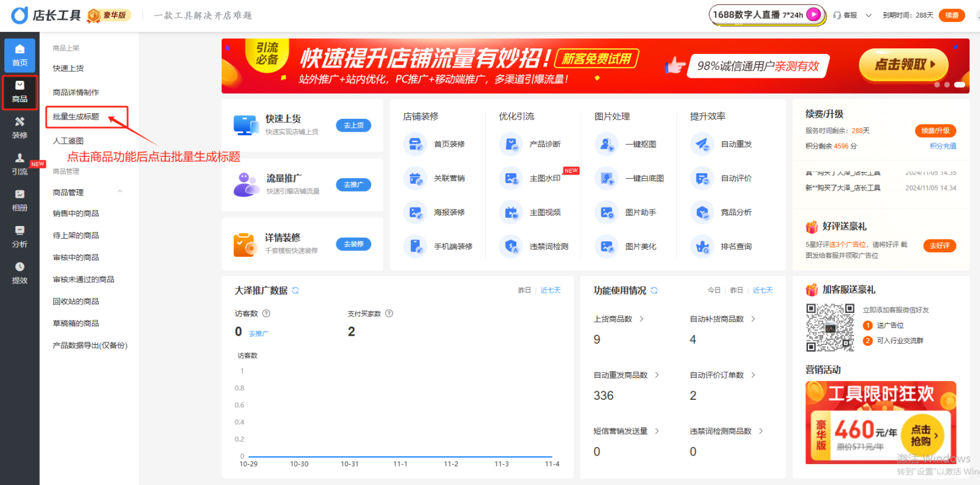
Task: Expand the 自动评价订单数 arrow
Action: coord(753,375)
